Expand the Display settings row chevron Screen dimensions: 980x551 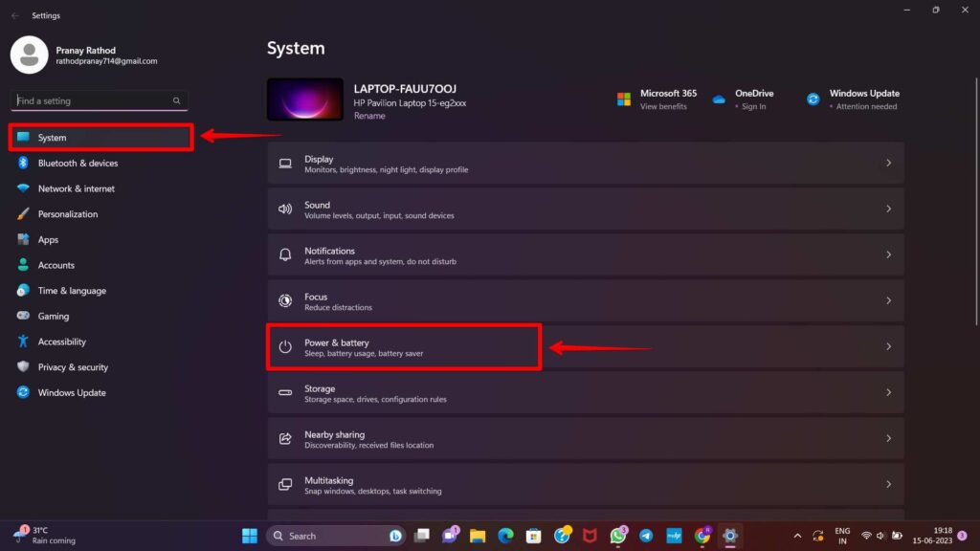(888, 163)
